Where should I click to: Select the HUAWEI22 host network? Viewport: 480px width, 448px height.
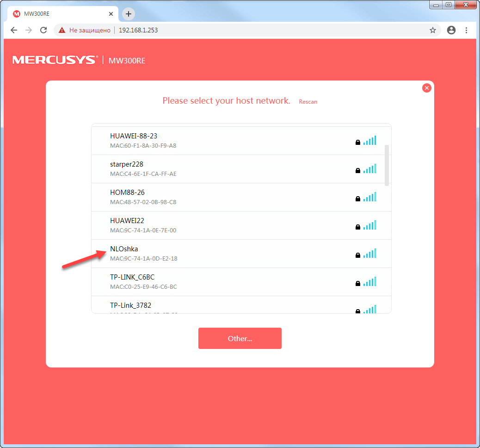[x=127, y=221]
